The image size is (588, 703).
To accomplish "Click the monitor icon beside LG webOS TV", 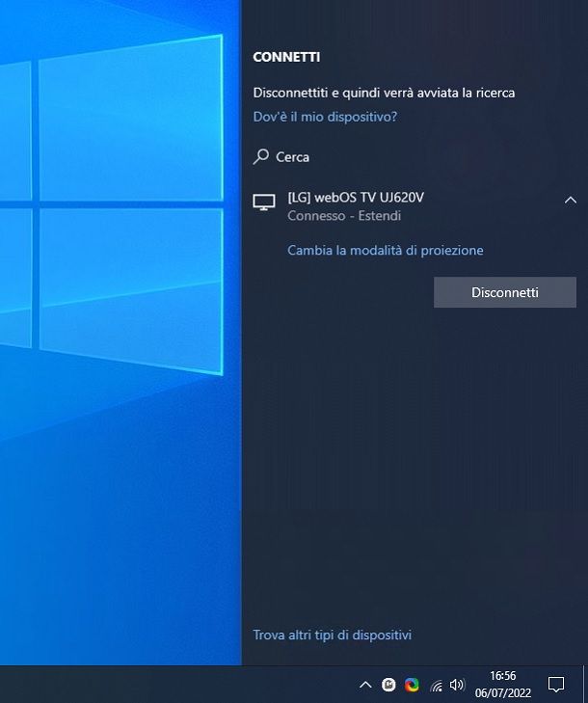I will tap(264, 203).
